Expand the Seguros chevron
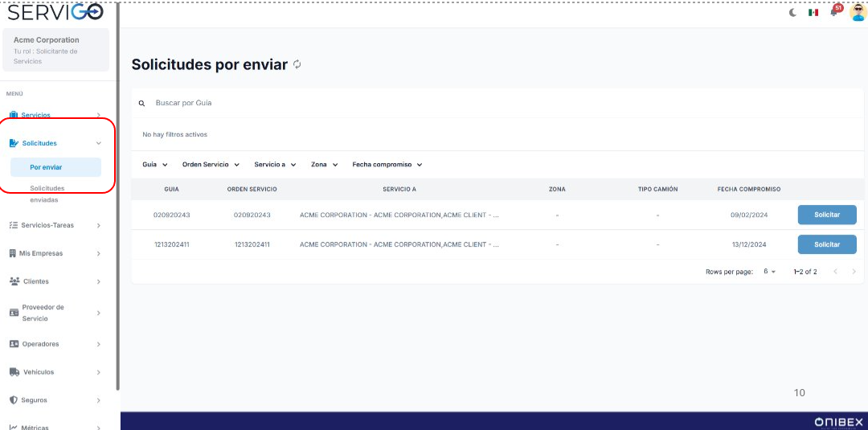 [99, 399]
